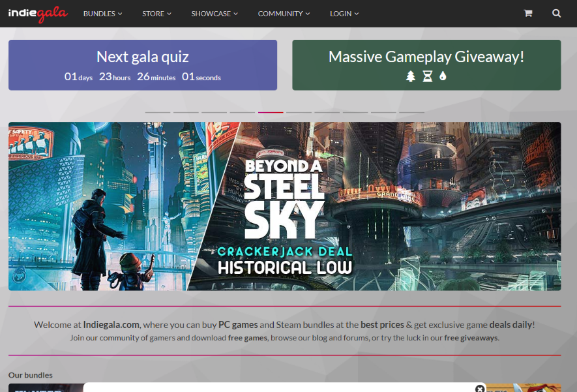Expand the Showcase menu

coord(215,14)
